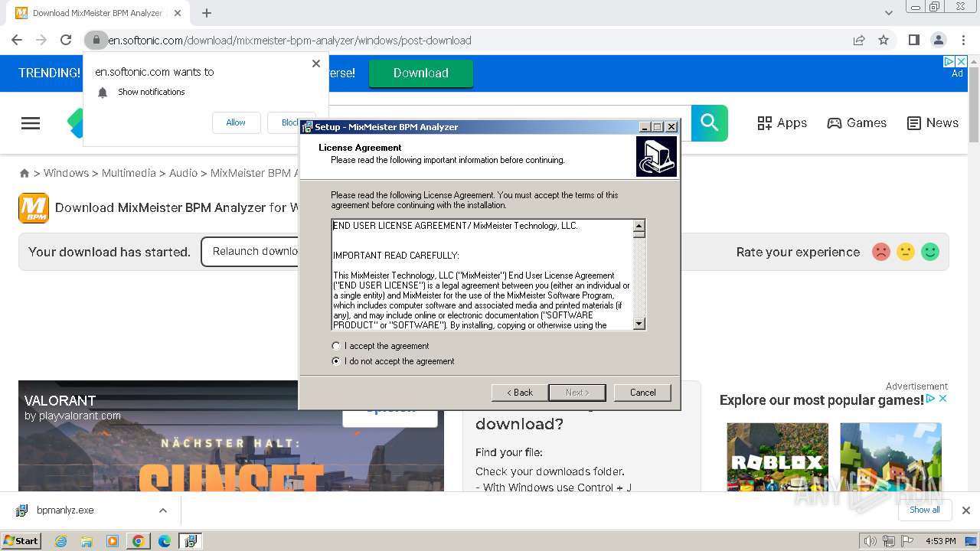Open the Minecraft game thumbnail
The height and width of the screenshot is (551, 980).
(890, 457)
